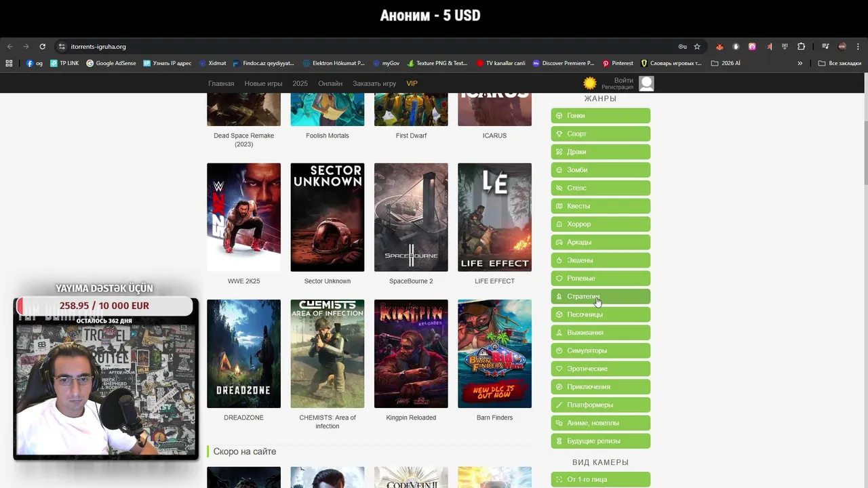
Task: Open the Google AdSense bookmark
Action: tap(111, 63)
